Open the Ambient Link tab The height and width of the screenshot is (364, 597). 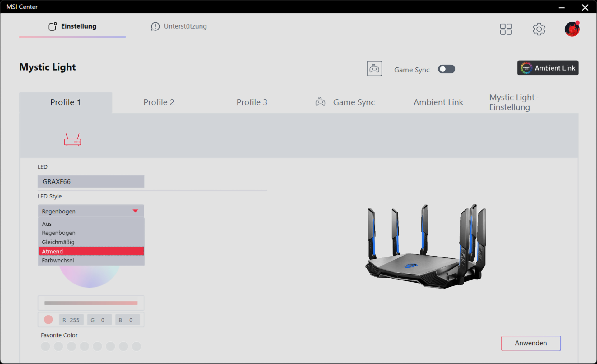[438, 102]
